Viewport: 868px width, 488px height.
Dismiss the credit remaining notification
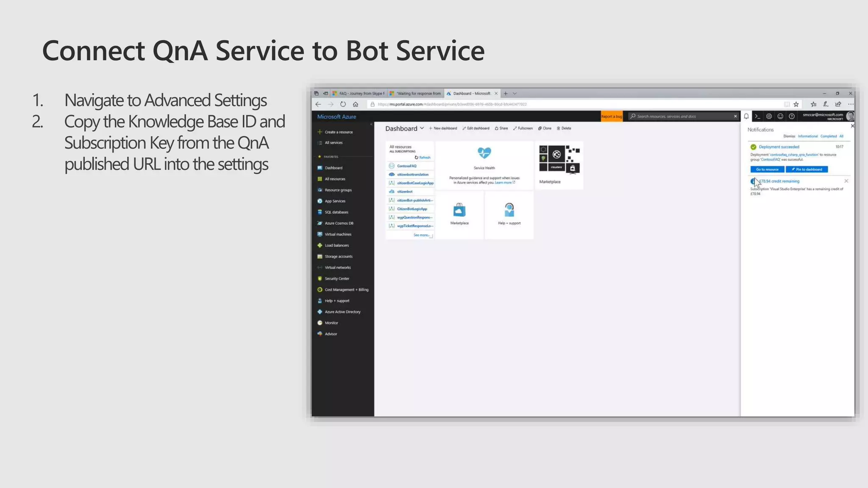click(846, 181)
